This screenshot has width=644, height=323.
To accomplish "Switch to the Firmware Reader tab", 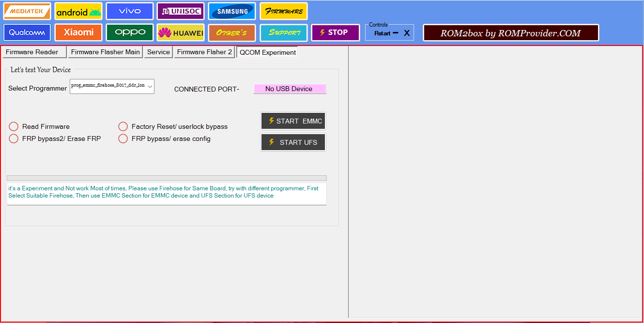I will click(x=33, y=51).
